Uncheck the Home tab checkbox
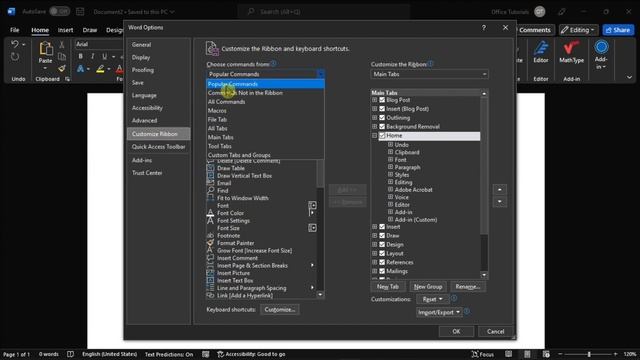Viewport: 640px width, 360px height. (x=382, y=136)
